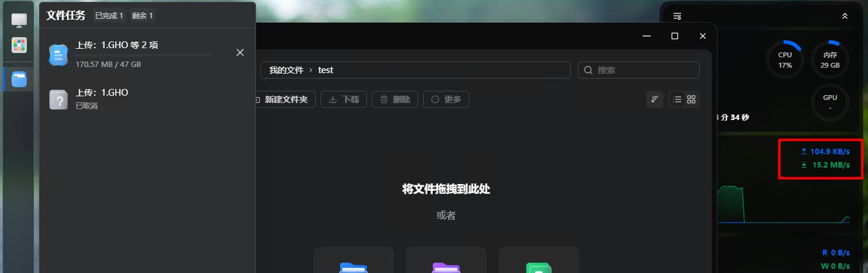Open the 更多 options button
The width and height of the screenshot is (868, 273).
point(446,99)
